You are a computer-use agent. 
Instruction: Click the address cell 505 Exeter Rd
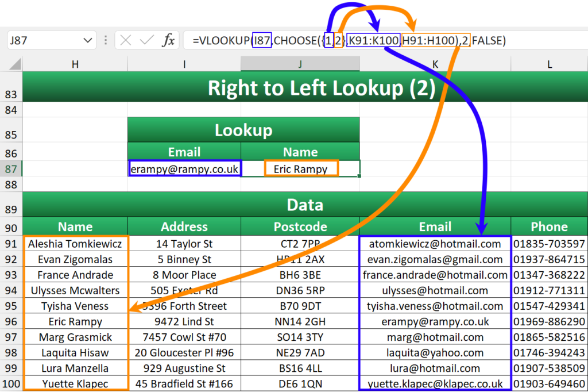(x=184, y=290)
